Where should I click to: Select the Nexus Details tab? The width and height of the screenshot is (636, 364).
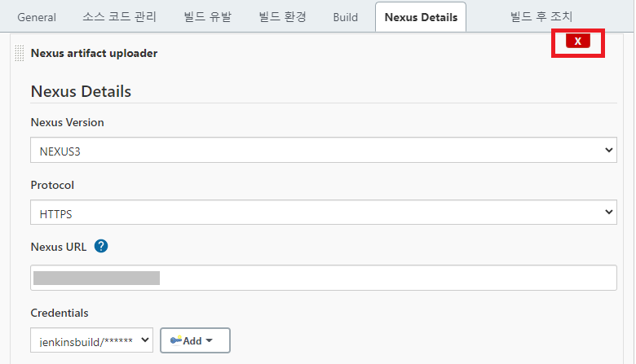(x=421, y=17)
